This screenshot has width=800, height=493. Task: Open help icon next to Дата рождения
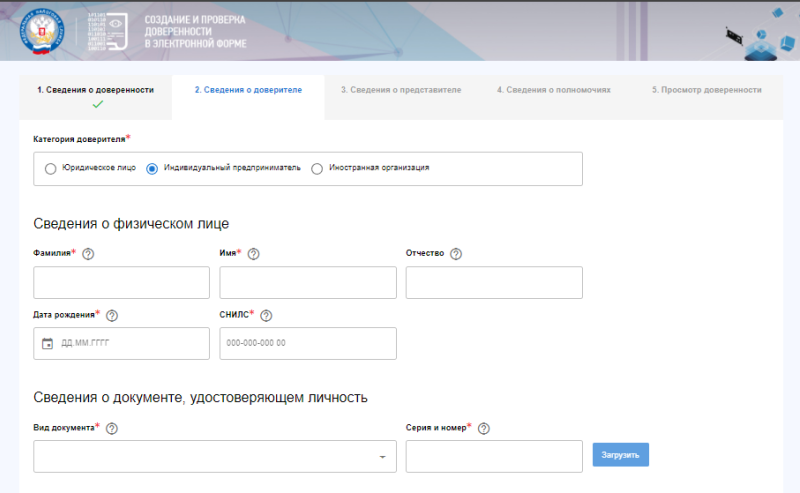pos(112,315)
